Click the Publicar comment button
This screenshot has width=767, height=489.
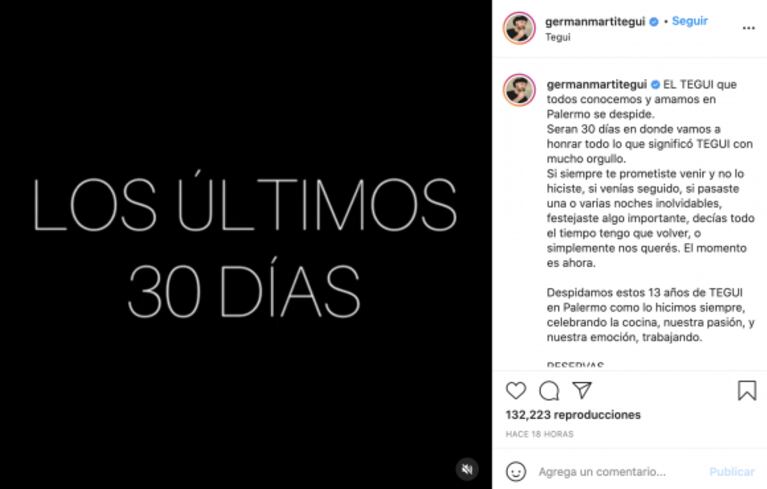pos(732,472)
